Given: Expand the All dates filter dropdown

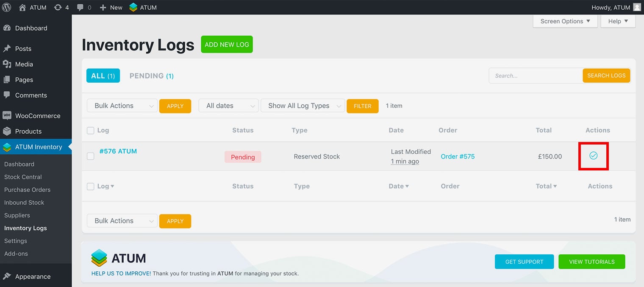Looking at the screenshot, I should point(228,106).
